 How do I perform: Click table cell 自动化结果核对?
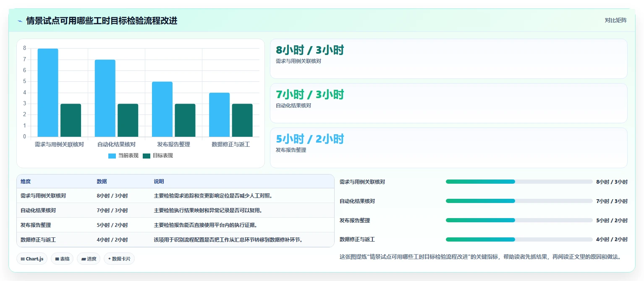[x=38, y=211]
